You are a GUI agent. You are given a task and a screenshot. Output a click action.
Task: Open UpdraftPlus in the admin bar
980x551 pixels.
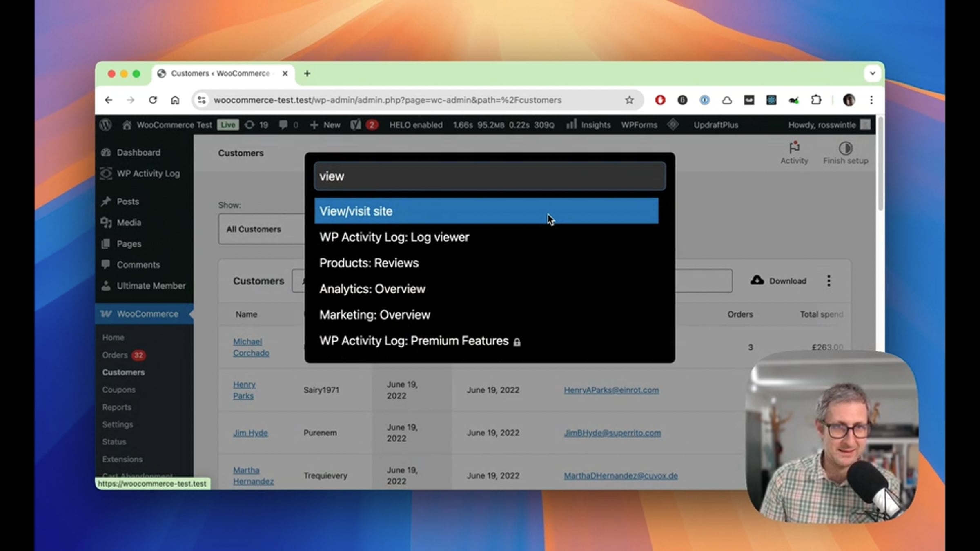coord(716,125)
